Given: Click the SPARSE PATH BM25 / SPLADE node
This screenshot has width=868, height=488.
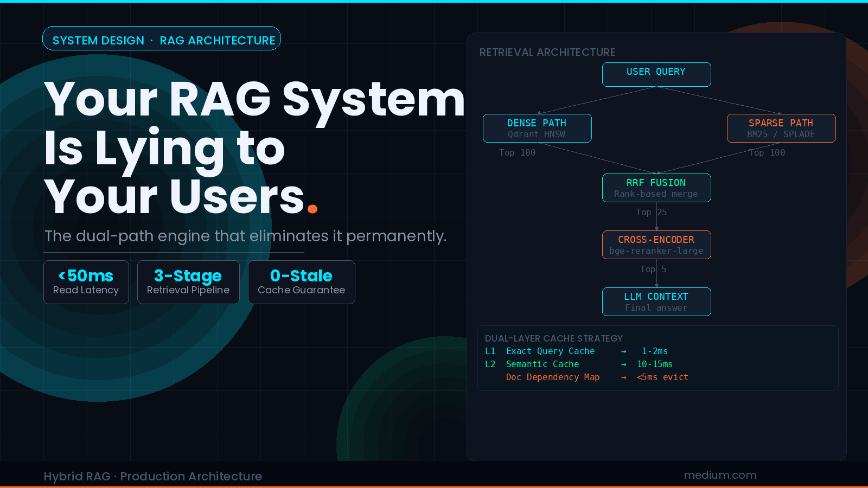Looking at the screenshot, I should pos(781,129).
